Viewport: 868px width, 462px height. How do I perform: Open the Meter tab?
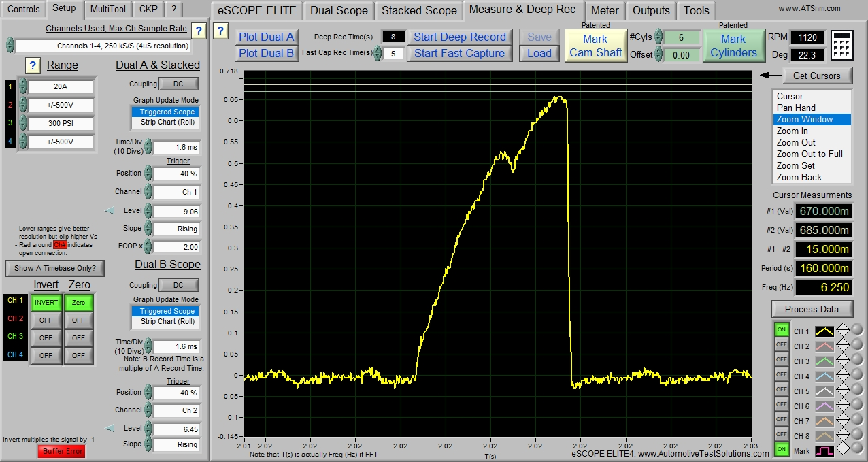[604, 10]
